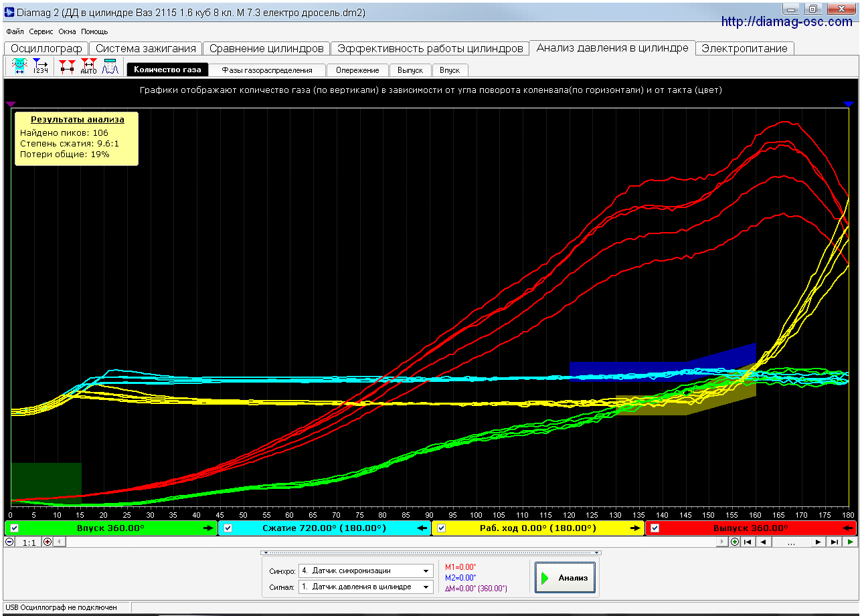This screenshot has width=862, height=616.
Task: Click the green play arrow button
Action: point(850,542)
